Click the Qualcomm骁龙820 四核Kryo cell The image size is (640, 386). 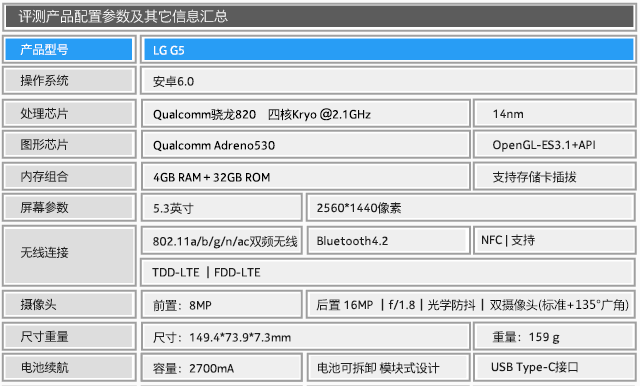point(306,113)
